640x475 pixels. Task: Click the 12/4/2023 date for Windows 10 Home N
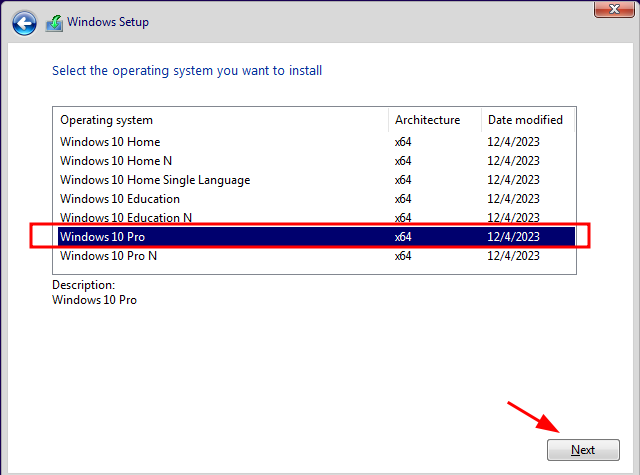(513, 161)
